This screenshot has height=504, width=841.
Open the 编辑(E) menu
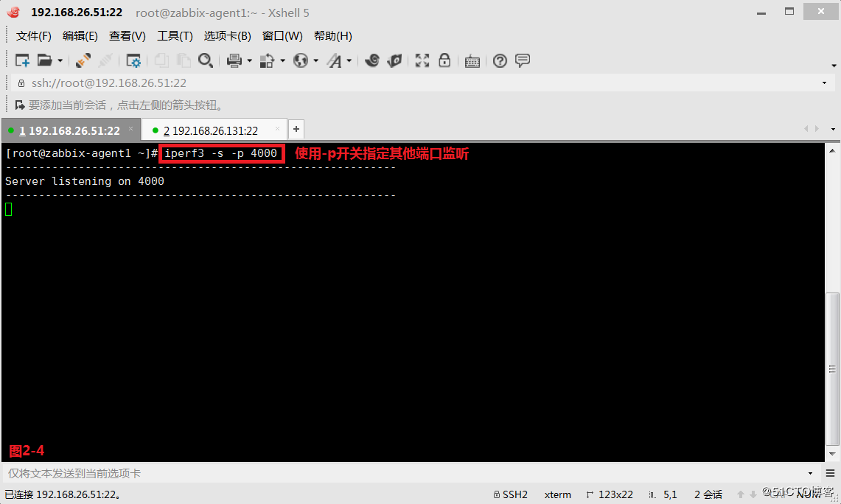coord(80,36)
